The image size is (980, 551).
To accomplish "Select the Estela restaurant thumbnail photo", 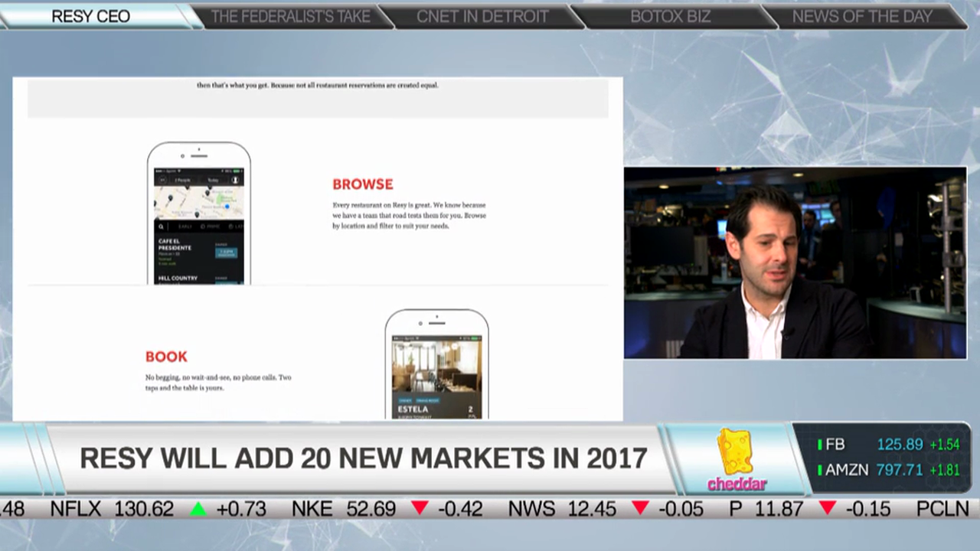I will (x=436, y=367).
